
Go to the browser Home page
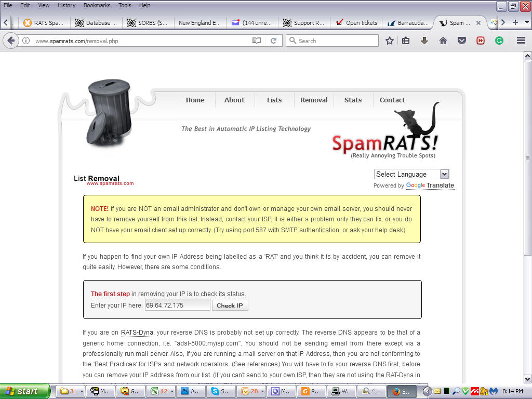pyautogui.click(x=443, y=41)
